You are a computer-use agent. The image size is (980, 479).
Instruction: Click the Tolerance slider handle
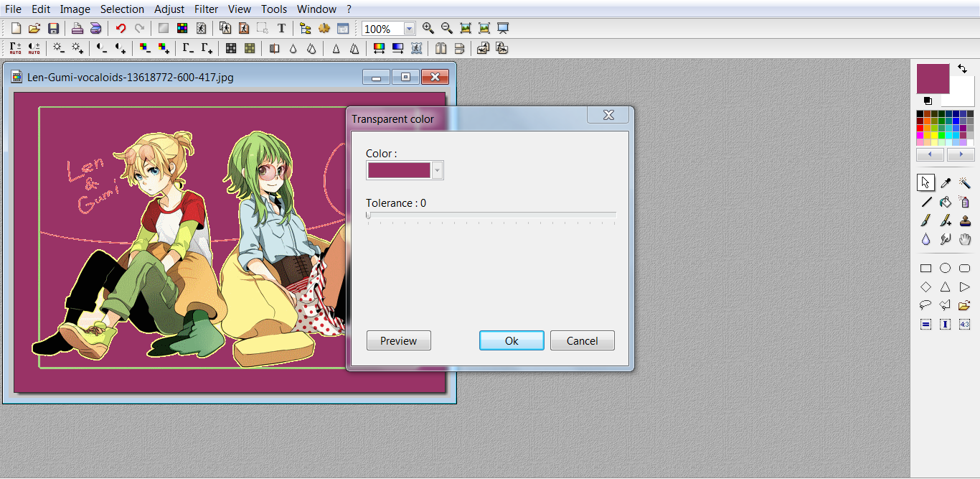368,215
